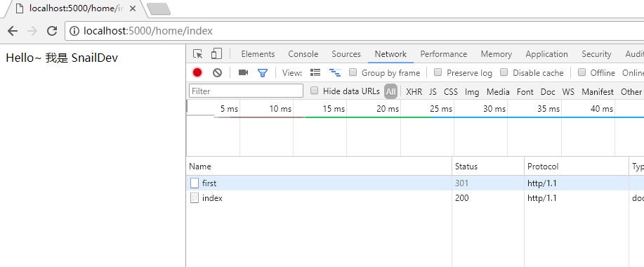This screenshot has width=644, height=267.
Task: Click the 'Hello~ 我是 SnailDev' page text
Action: (62, 58)
